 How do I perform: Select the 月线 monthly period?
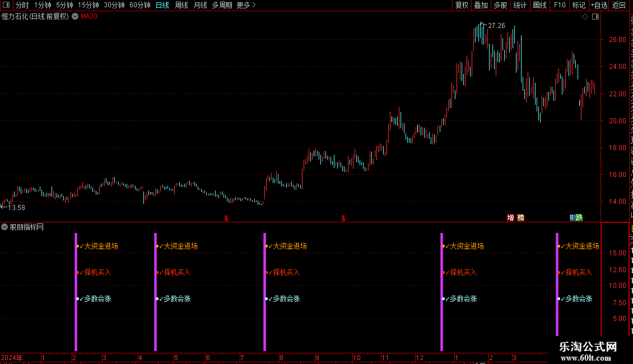[x=200, y=5]
